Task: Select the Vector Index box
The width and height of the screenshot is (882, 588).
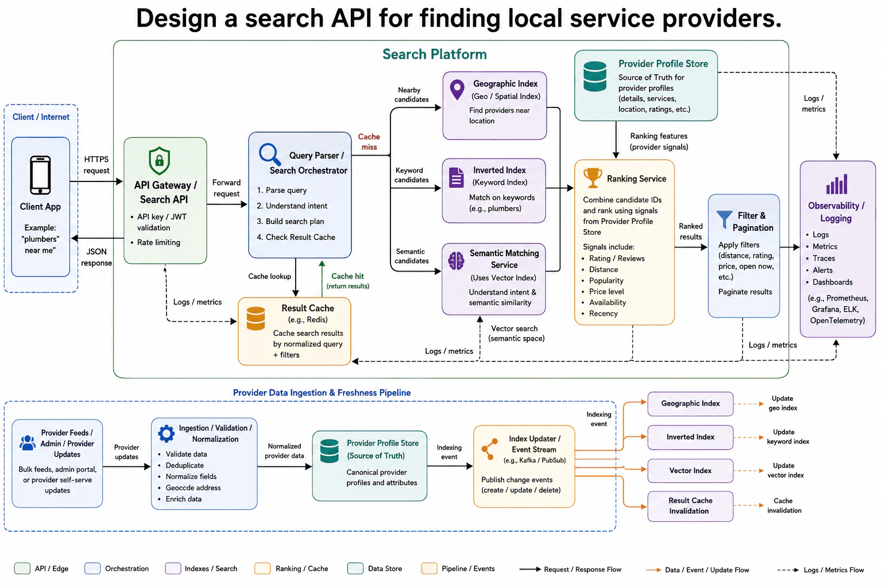Action: tap(690, 470)
